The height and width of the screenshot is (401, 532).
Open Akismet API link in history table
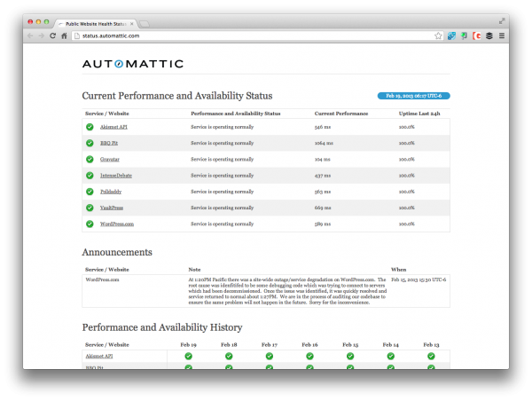point(99,356)
